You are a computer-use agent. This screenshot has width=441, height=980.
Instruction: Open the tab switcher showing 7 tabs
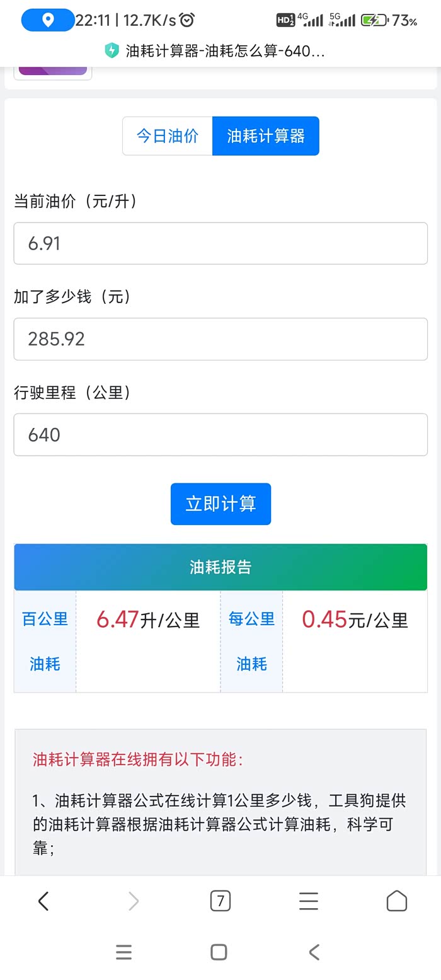[x=220, y=901]
